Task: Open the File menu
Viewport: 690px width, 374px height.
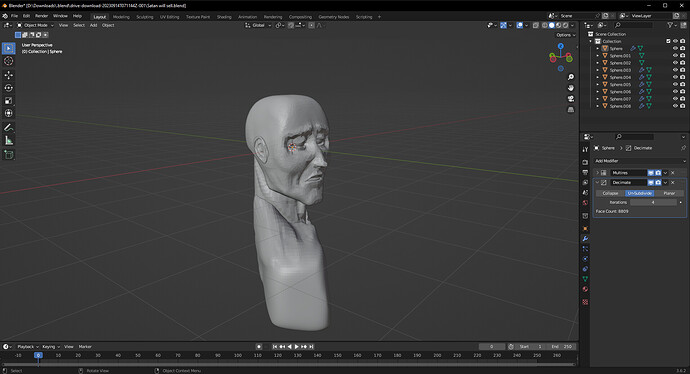Action: tap(15, 16)
